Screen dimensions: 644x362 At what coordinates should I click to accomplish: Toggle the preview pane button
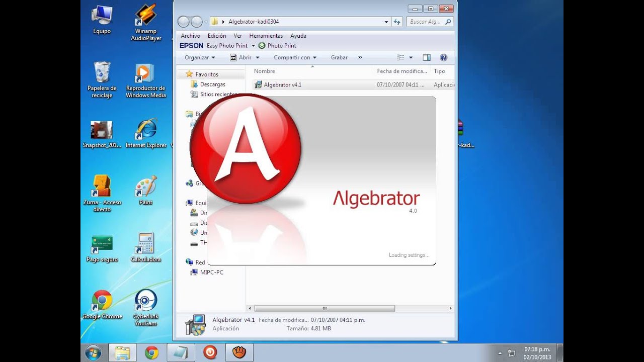point(427,57)
